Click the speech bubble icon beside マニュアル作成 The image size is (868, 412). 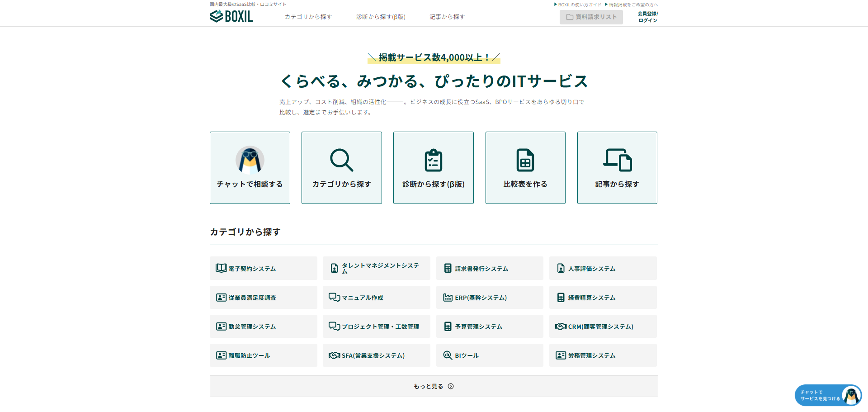(x=334, y=297)
